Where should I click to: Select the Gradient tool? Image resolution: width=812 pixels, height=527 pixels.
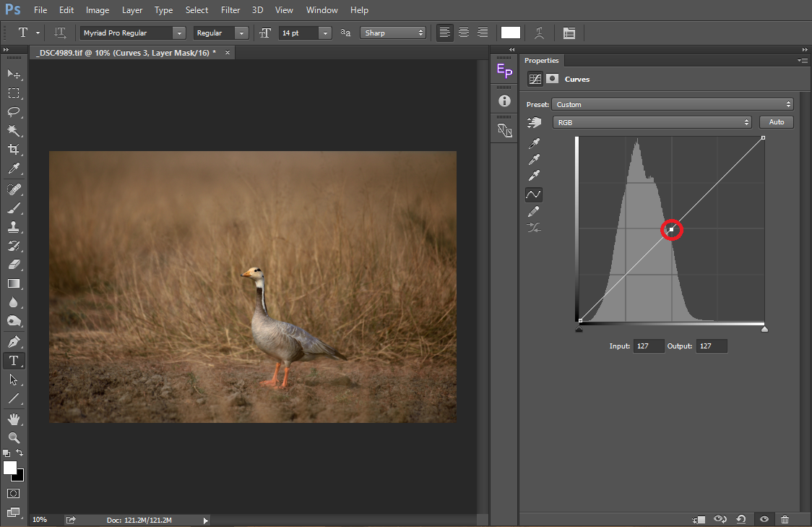coord(14,283)
